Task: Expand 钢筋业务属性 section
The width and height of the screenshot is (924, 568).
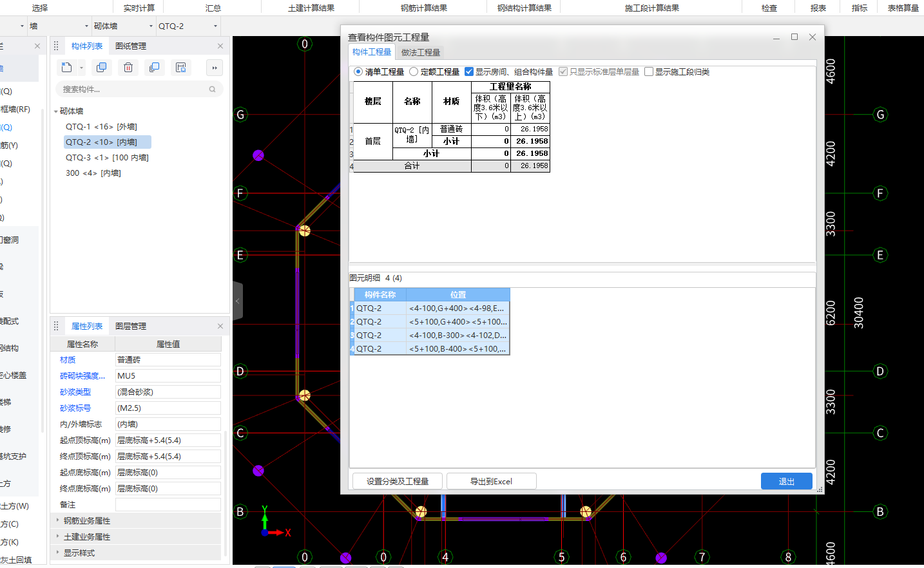Action: click(57, 520)
